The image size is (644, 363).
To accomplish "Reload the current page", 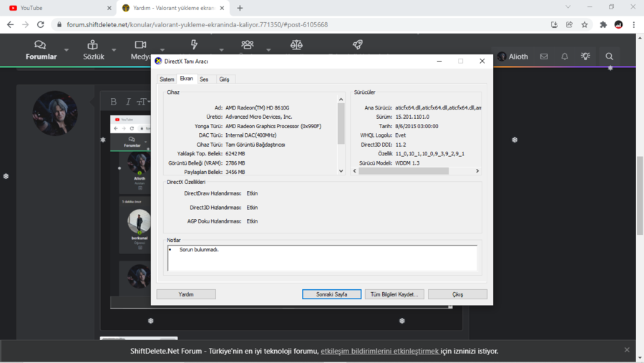I will tap(40, 24).
